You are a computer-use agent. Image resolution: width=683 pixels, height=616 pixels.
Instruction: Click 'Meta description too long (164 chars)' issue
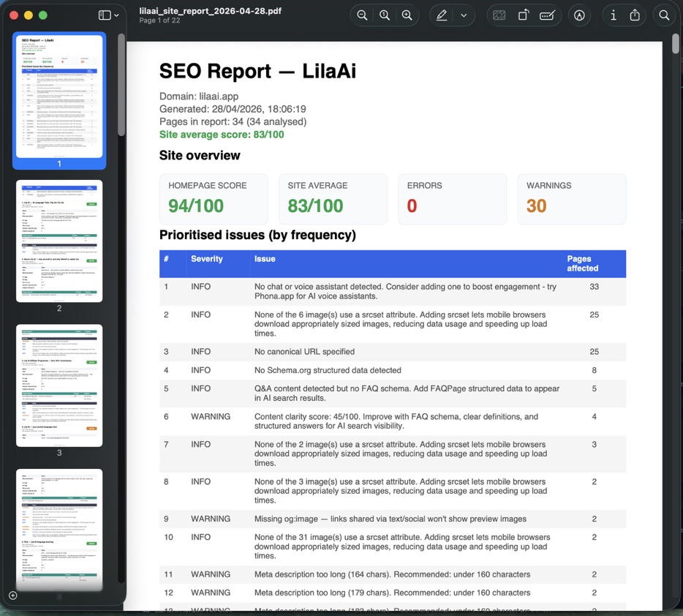tap(392, 574)
